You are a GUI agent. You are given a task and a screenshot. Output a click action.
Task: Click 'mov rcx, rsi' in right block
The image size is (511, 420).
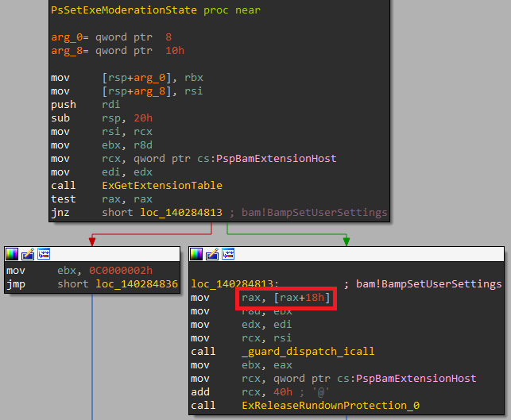tap(242, 338)
